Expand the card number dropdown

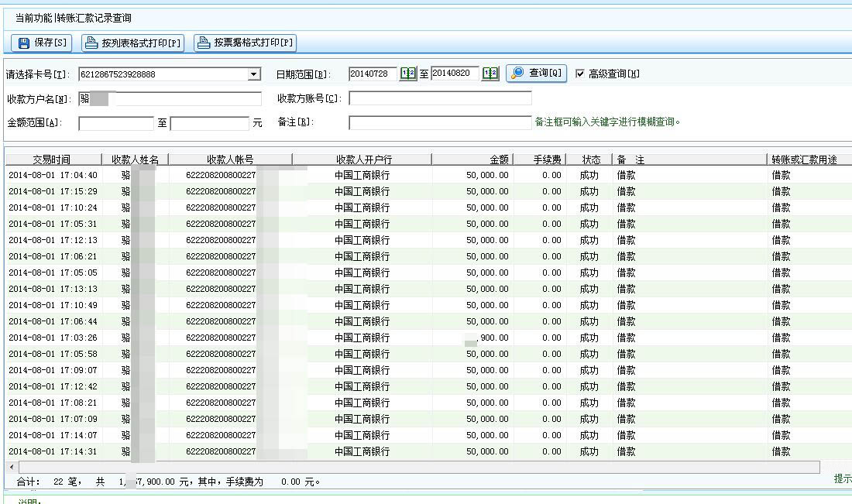coord(254,74)
